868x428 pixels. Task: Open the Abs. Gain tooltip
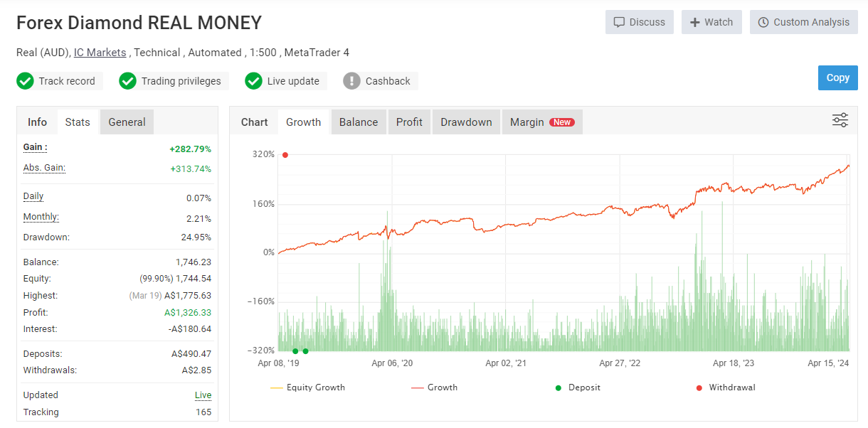coord(43,167)
